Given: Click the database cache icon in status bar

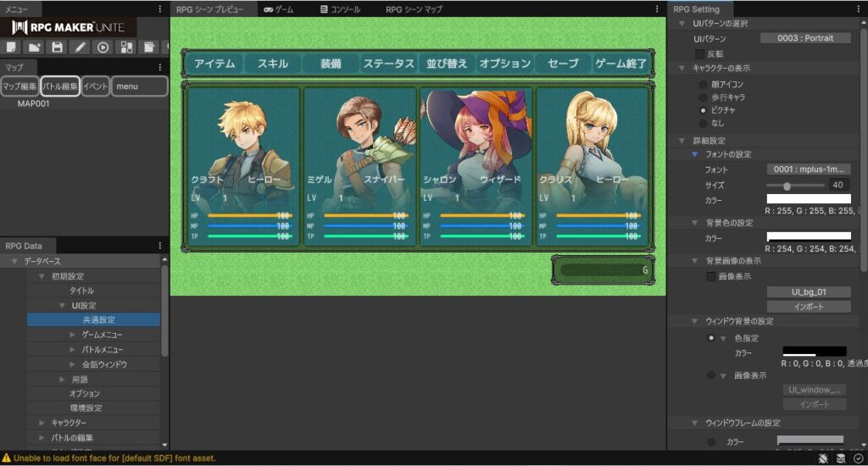Looking at the screenshot, I should [x=841, y=458].
